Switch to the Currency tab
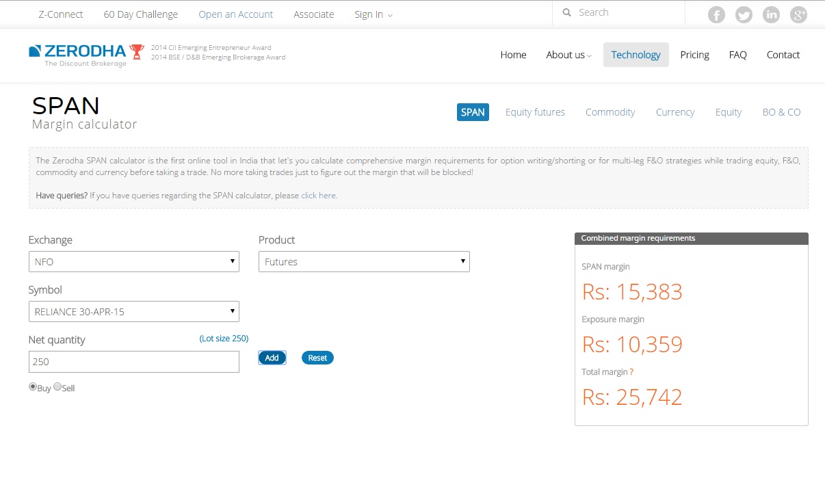 click(675, 112)
